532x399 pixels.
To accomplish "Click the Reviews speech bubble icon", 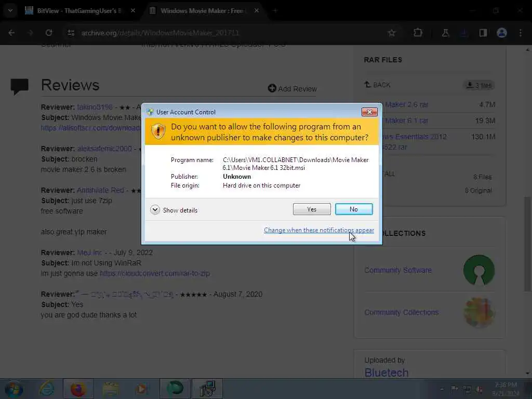I will (x=20, y=86).
